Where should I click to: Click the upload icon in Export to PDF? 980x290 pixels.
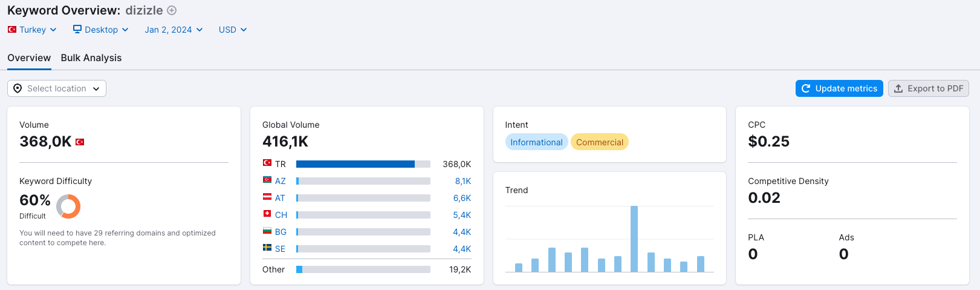coord(898,88)
